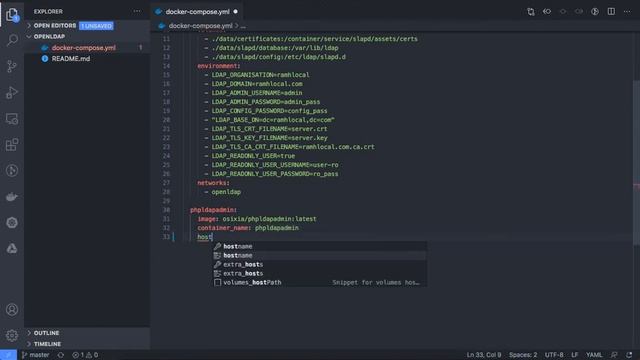Click the compare changes icon in editor toolbar

tap(531, 11)
